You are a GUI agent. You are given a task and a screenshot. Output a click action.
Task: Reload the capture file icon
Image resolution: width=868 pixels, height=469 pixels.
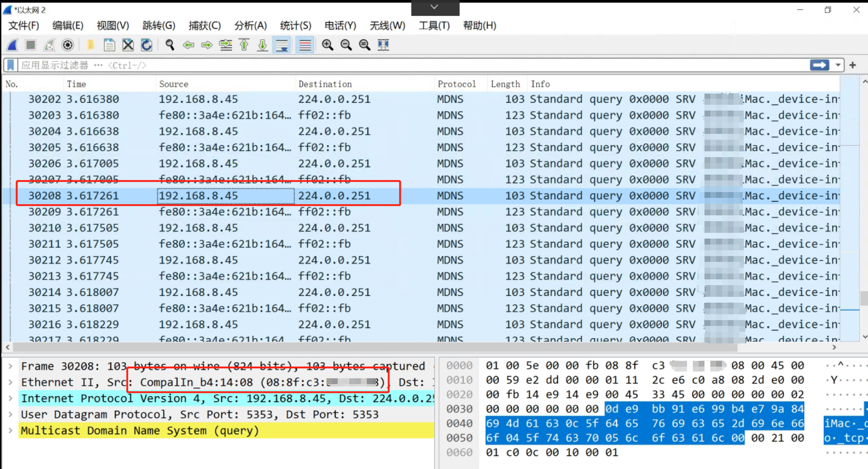[x=147, y=45]
